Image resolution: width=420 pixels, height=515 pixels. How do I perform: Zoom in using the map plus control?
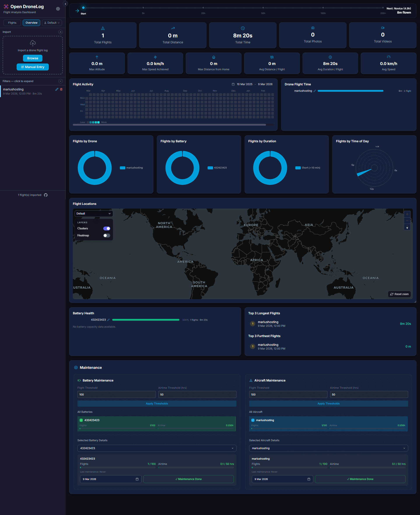407,214
